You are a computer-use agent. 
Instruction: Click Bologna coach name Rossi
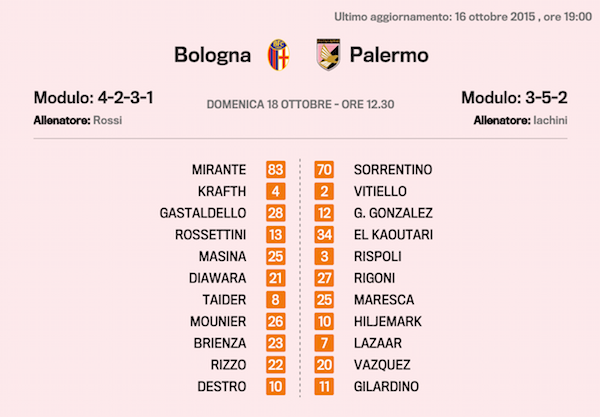(x=107, y=120)
